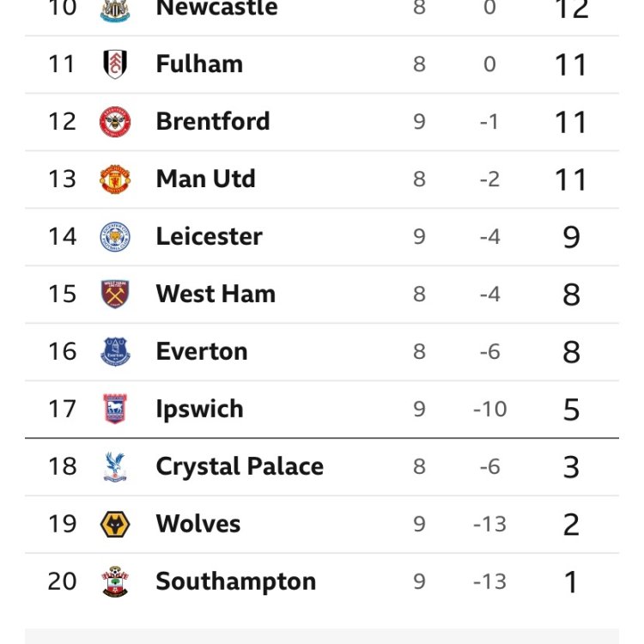The image size is (644, 644).
Task: Select the Leicester team name
Action: pyautogui.click(x=209, y=237)
